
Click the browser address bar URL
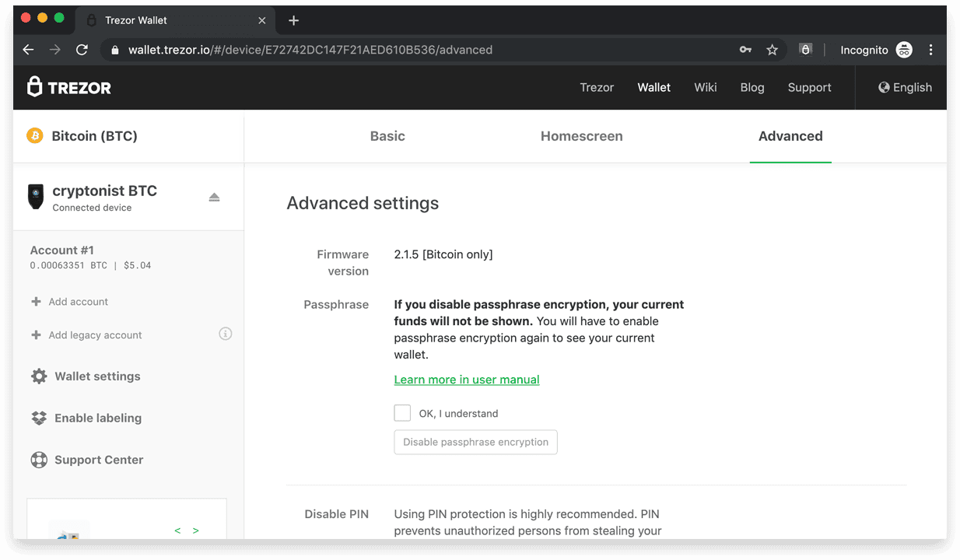(x=310, y=50)
